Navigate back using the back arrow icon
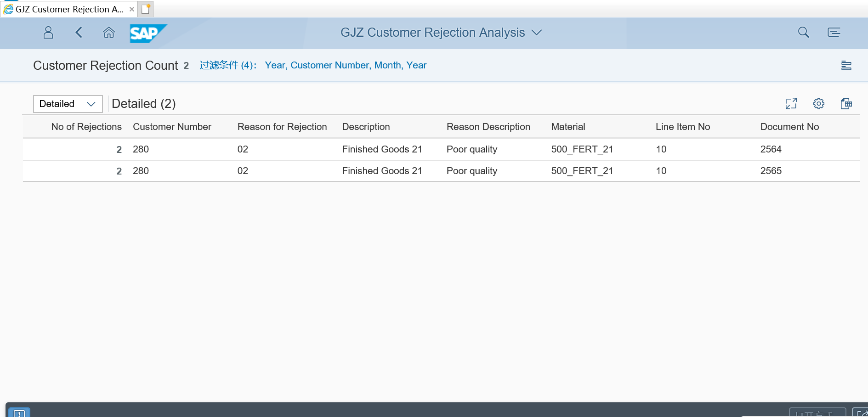 click(x=79, y=33)
